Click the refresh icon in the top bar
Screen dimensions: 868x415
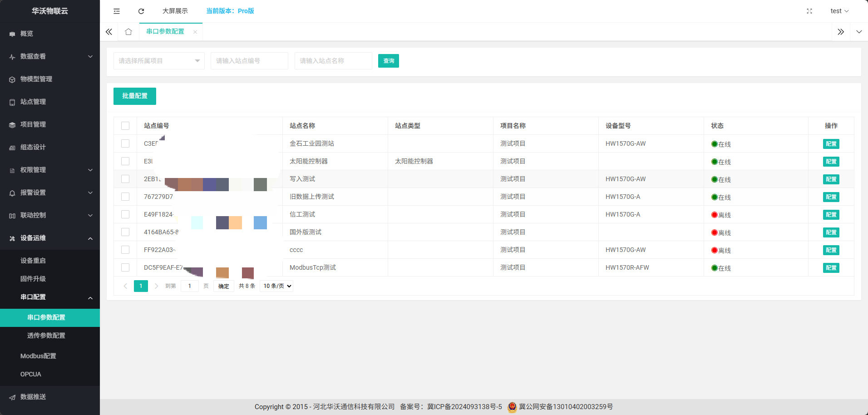pyautogui.click(x=141, y=11)
